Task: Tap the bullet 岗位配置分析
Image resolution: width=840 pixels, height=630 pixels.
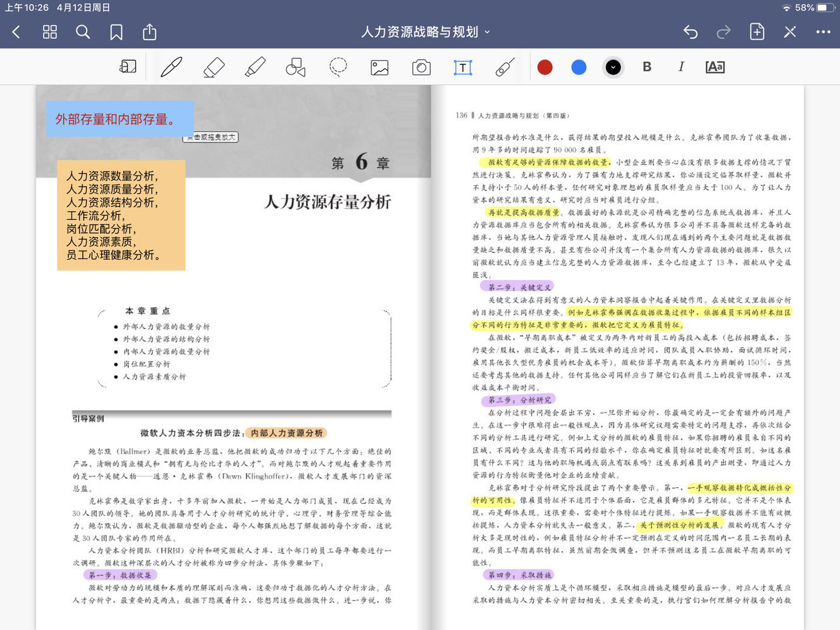Action: (146, 364)
